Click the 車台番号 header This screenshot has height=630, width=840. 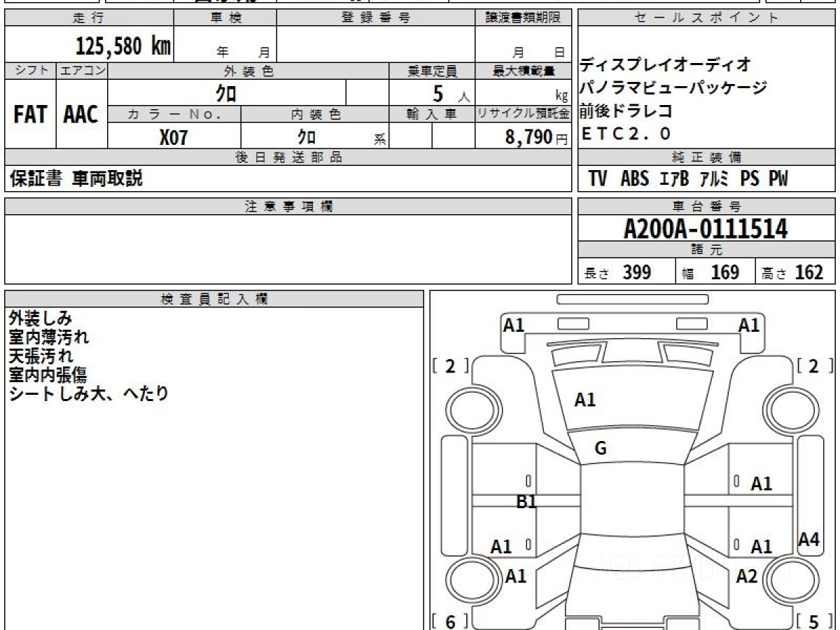click(707, 206)
